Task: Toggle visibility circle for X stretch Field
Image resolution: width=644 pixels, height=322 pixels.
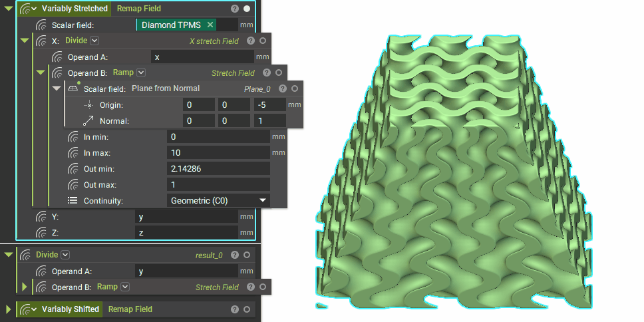Action: pos(263,41)
